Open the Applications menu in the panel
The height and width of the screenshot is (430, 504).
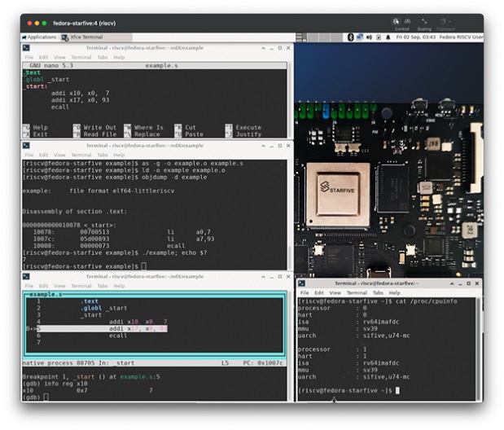click(x=39, y=37)
